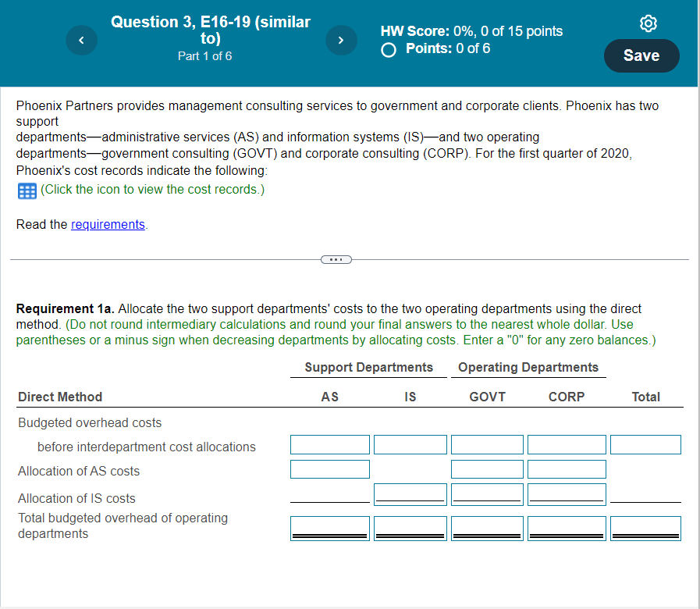Click the budgeted overhead IS input field
Viewport: 700px width, 609px height.
410,444
